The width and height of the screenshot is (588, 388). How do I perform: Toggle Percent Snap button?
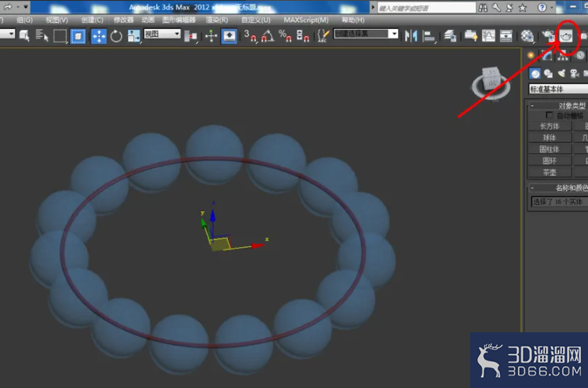(285, 36)
